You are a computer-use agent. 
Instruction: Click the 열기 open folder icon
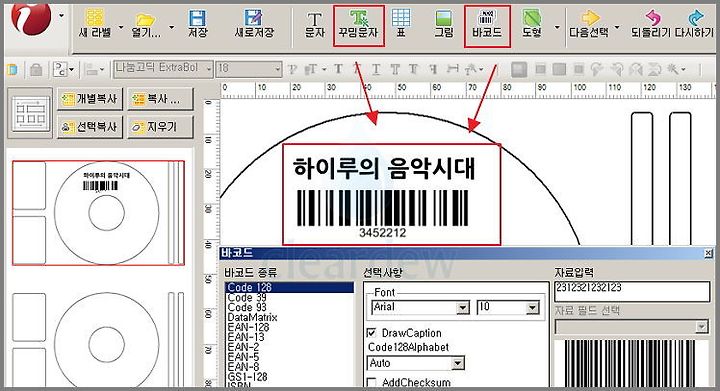pos(146,21)
